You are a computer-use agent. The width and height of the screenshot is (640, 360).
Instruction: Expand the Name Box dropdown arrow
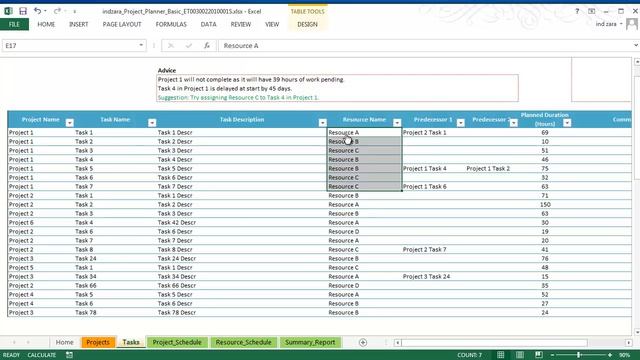141,45
